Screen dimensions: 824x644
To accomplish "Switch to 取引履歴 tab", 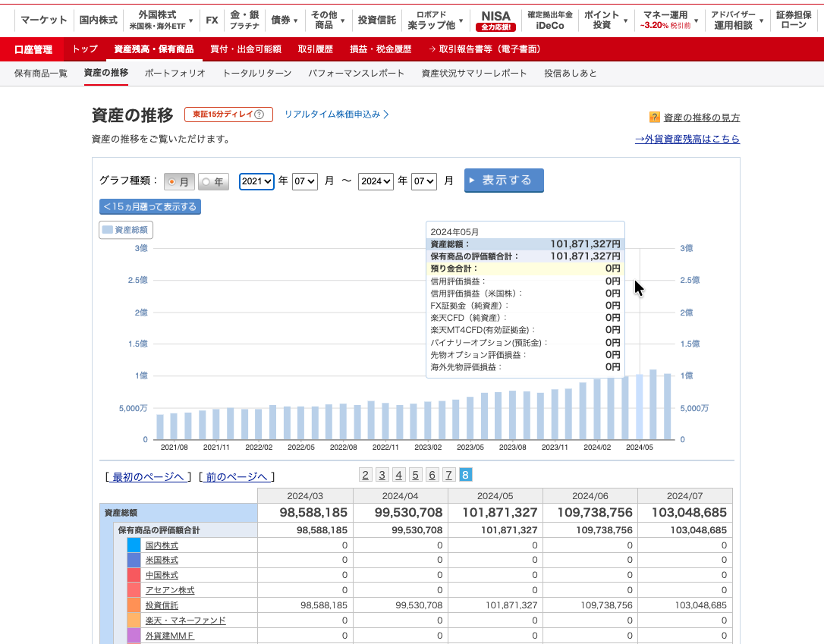I will coord(316,49).
